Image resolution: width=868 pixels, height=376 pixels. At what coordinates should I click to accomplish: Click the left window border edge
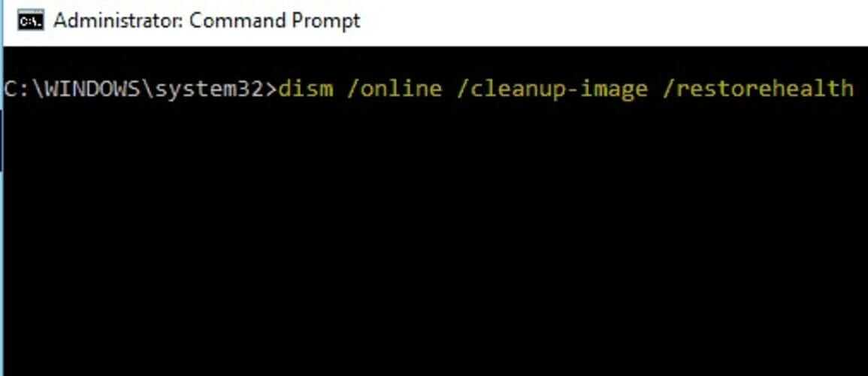(2, 188)
